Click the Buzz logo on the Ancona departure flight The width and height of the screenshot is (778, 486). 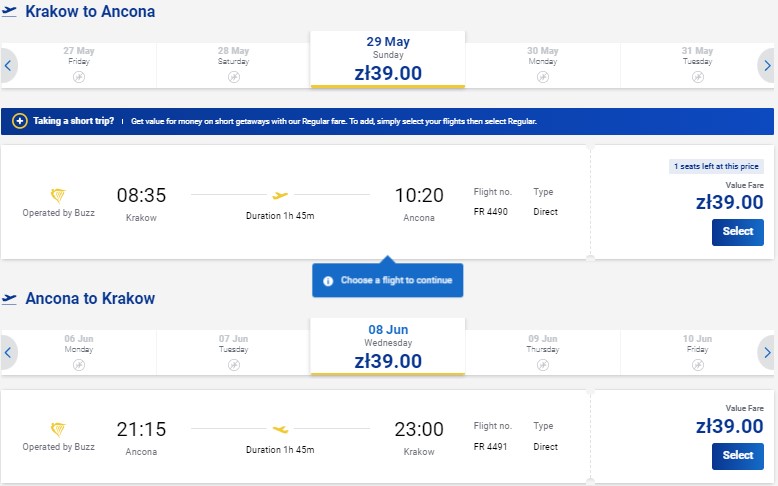click(58, 429)
